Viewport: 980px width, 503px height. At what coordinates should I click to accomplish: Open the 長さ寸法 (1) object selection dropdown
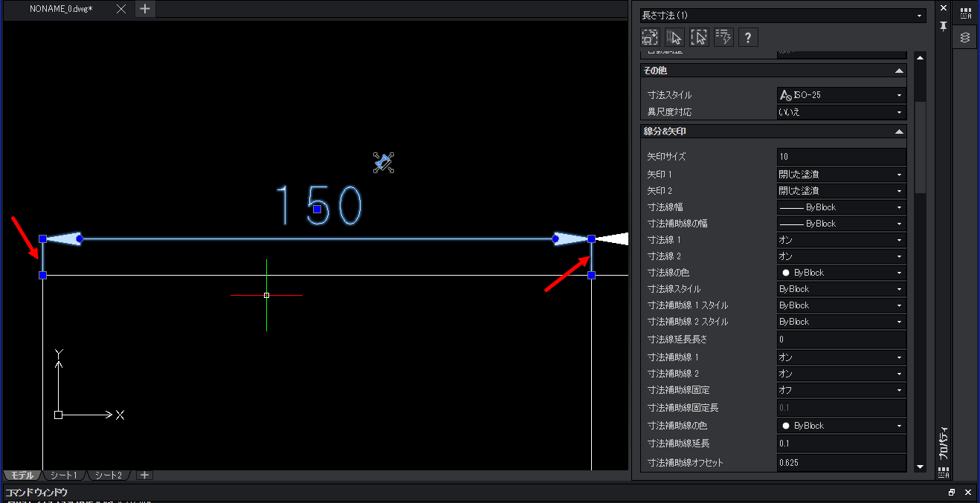click(782, 15)
